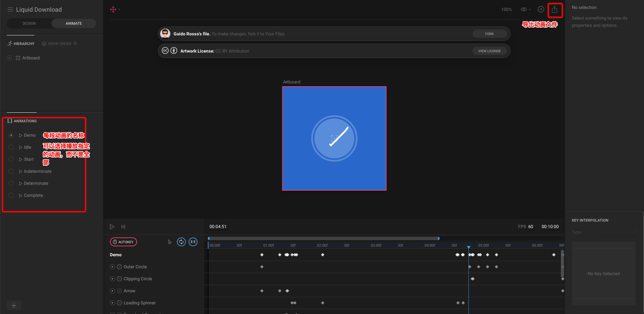Image resolution: width=644 pixels, height=314 pixels.
Task: Switch to the DESIGN tab
Action: [29, 23]
